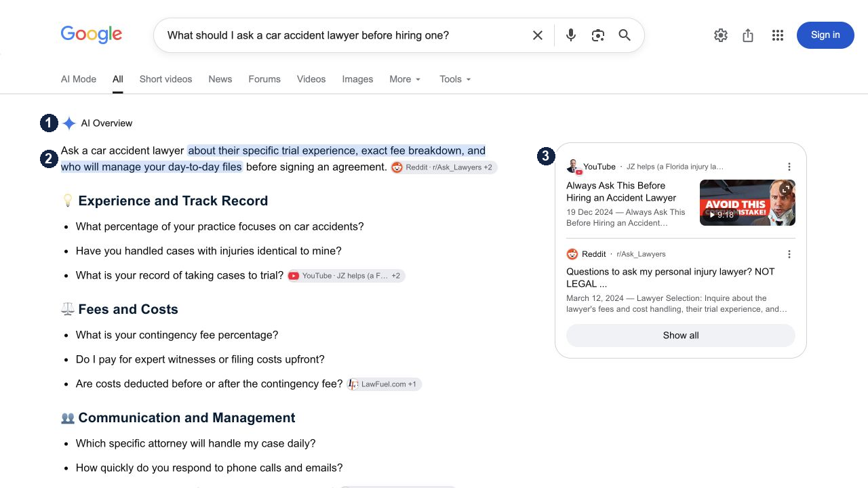Open the Reddit r/Ask_Lawyers +2 source chip
The image size is (868, 488).
coord(443,167)
